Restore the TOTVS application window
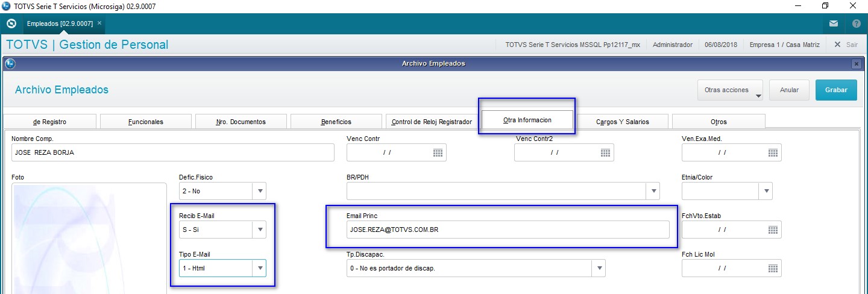This screenshot has height=294, width=868. [825, 5]
